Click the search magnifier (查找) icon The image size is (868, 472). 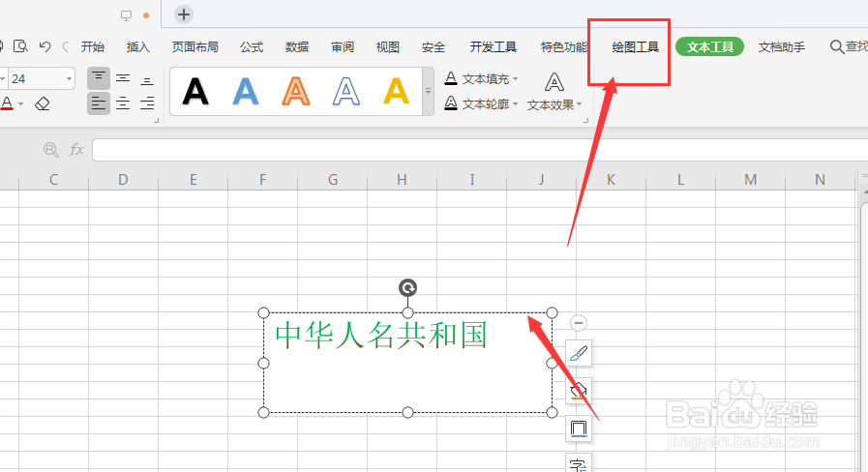pos(836,47)
